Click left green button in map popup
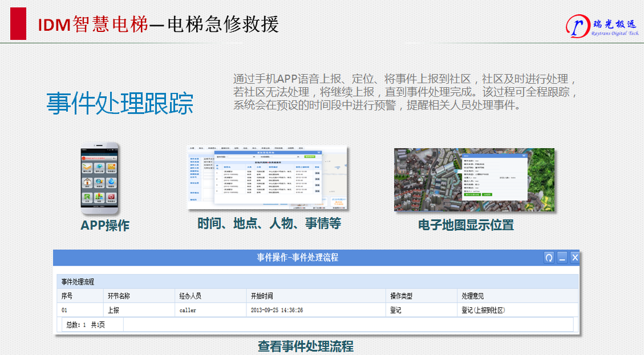Viewport: 644px width, 355px height. [472, 194]
